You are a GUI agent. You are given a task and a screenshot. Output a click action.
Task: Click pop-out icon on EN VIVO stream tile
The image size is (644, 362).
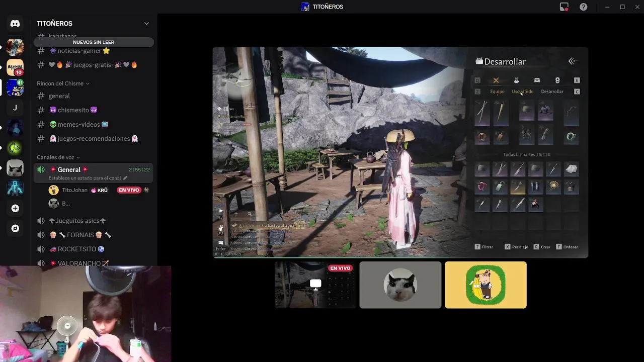[315, 284]
